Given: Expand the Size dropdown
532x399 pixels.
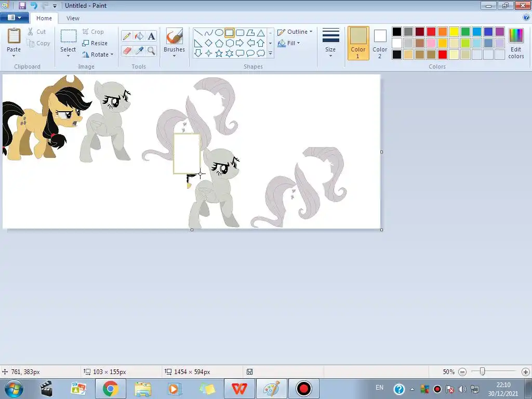Looking at the screenshot, I should click(330, 56).
